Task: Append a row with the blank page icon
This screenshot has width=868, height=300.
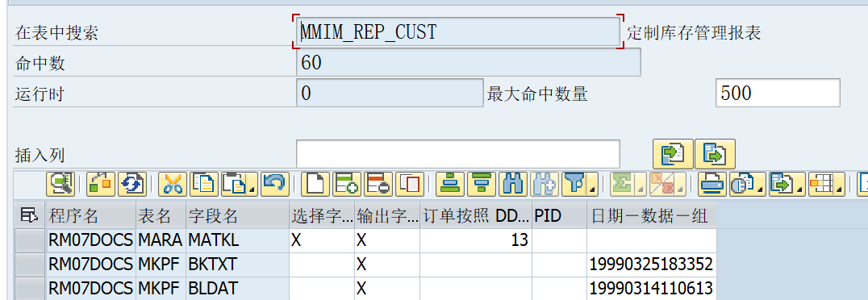Action: (x=315, y=185)
